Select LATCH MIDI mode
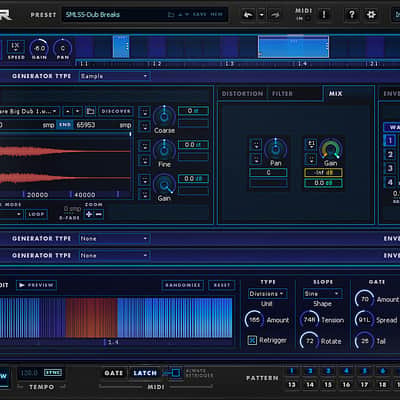Screen dimensions: 400x400 [145, 373]
